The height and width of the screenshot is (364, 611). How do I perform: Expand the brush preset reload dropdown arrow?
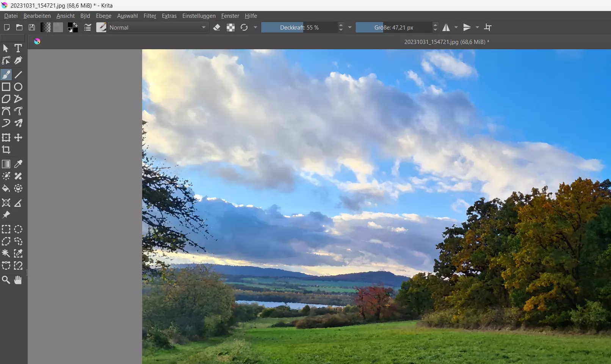256,27
